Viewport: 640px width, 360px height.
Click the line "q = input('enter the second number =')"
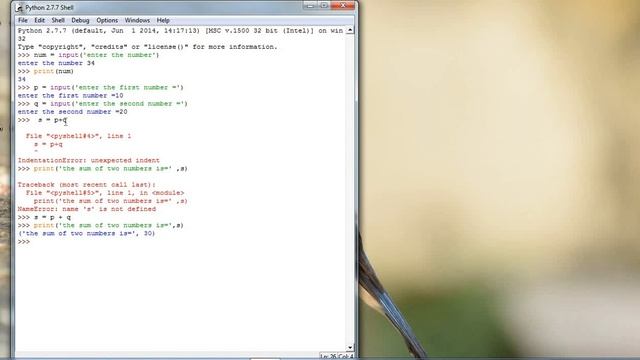111,104
